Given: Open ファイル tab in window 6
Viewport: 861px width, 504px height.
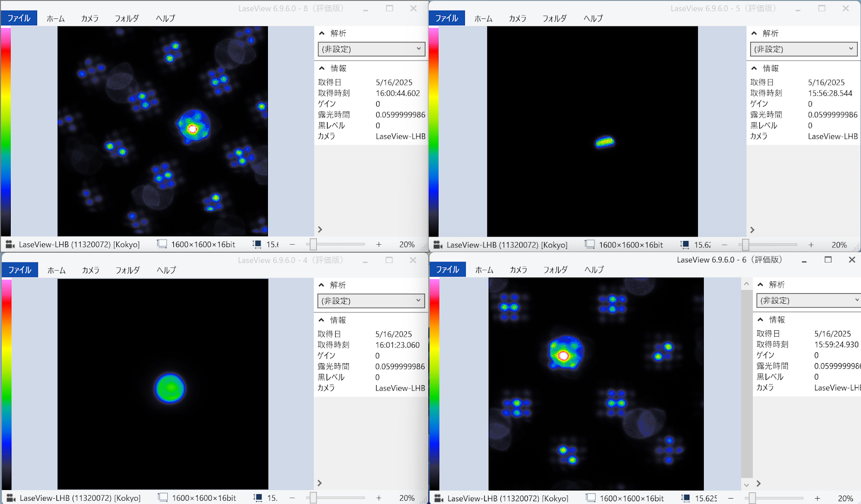Looking at the screenshot, I should (x=447, y=269).
